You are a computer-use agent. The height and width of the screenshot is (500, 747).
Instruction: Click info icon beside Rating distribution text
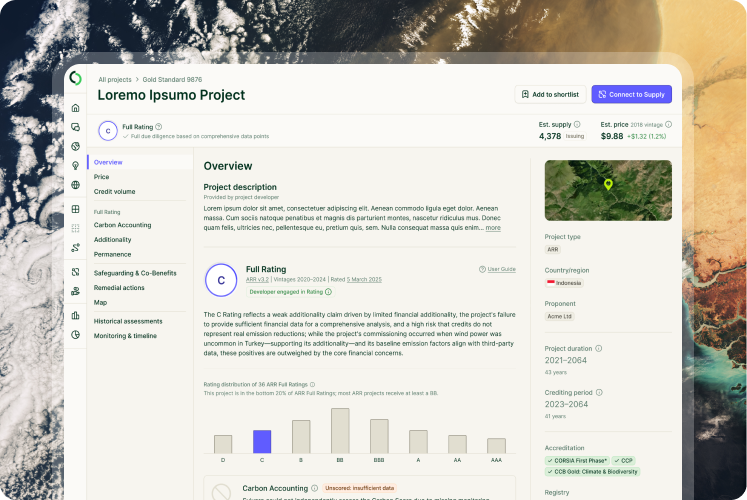click(x=313, y=384)
